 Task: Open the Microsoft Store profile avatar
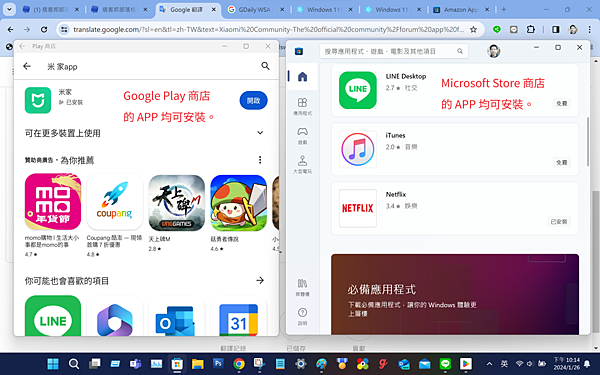point(494,51)
